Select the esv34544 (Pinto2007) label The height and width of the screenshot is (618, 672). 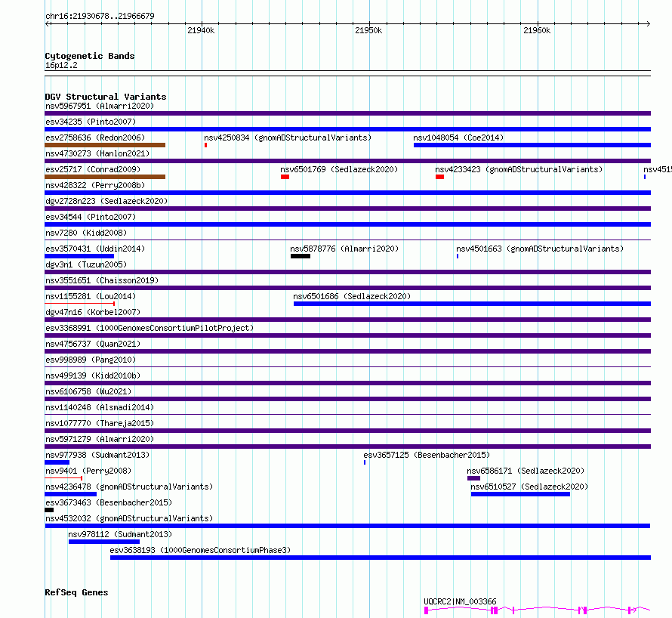click(91, 217)
